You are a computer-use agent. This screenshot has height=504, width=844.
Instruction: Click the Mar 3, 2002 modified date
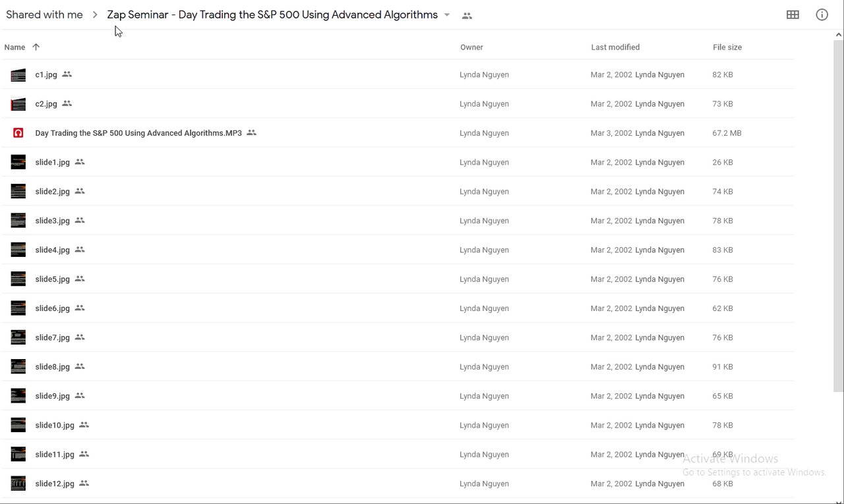click(611, 133)
